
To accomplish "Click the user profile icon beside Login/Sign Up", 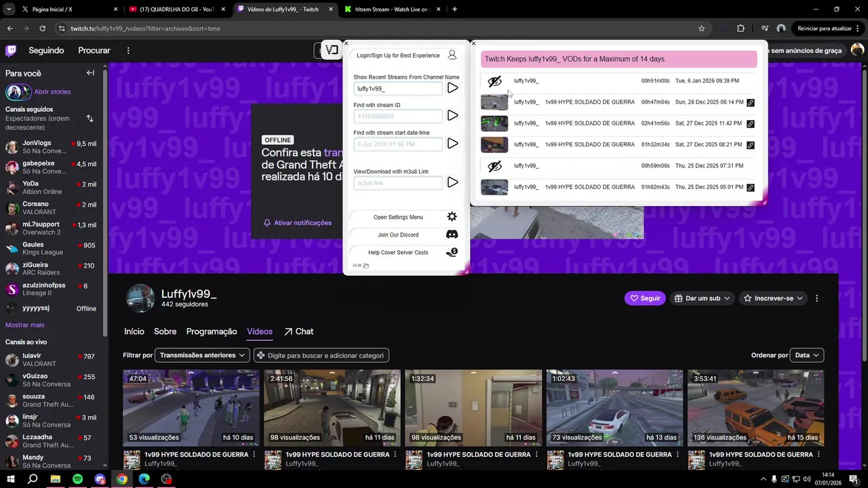I will click(x=452, y=55).
